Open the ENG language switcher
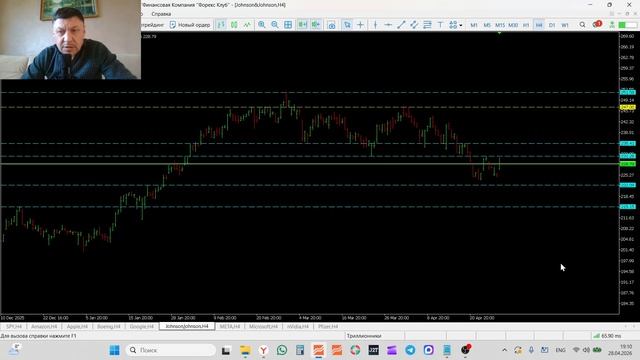Screen dimensions: 640x360 560,350
